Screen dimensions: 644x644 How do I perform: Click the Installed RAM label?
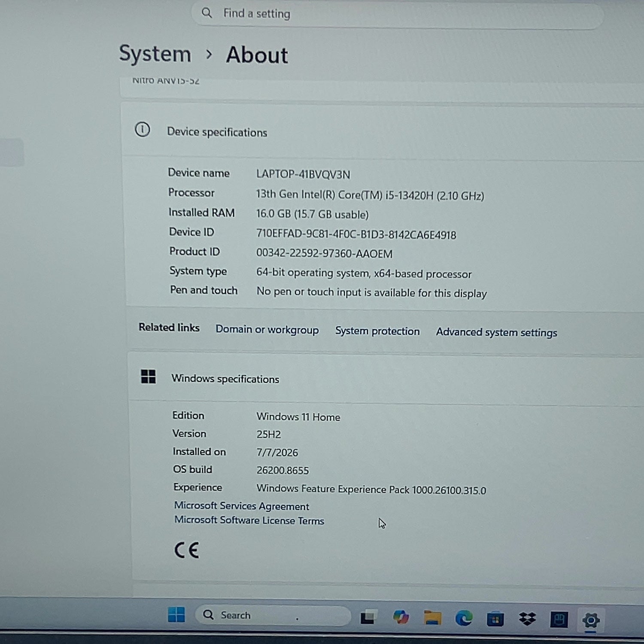coord(202,213)
